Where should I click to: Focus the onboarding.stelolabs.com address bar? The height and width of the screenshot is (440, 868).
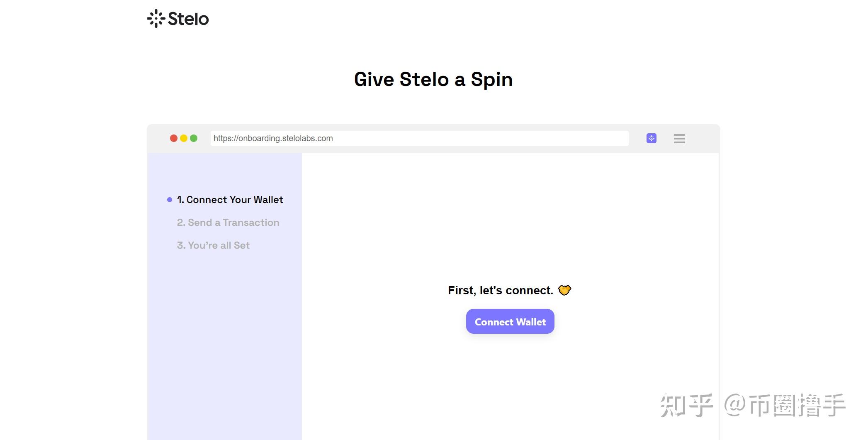419,138
